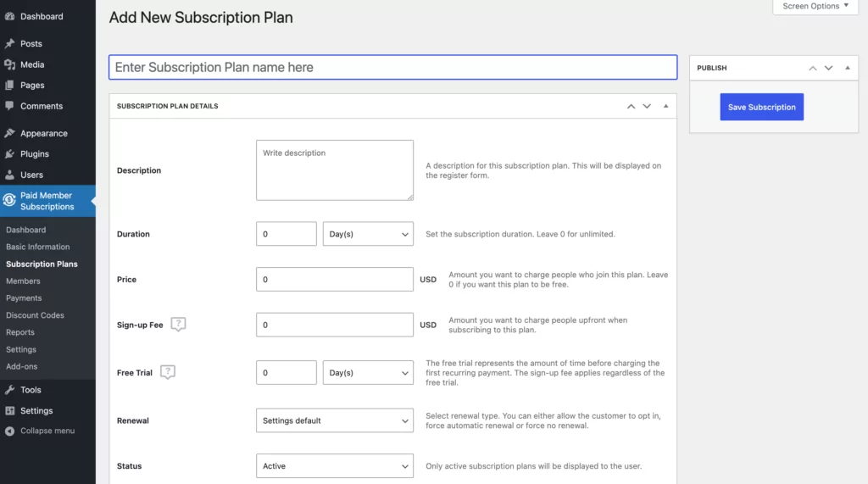
Task: Click the Price amount field
Action: 335,279
